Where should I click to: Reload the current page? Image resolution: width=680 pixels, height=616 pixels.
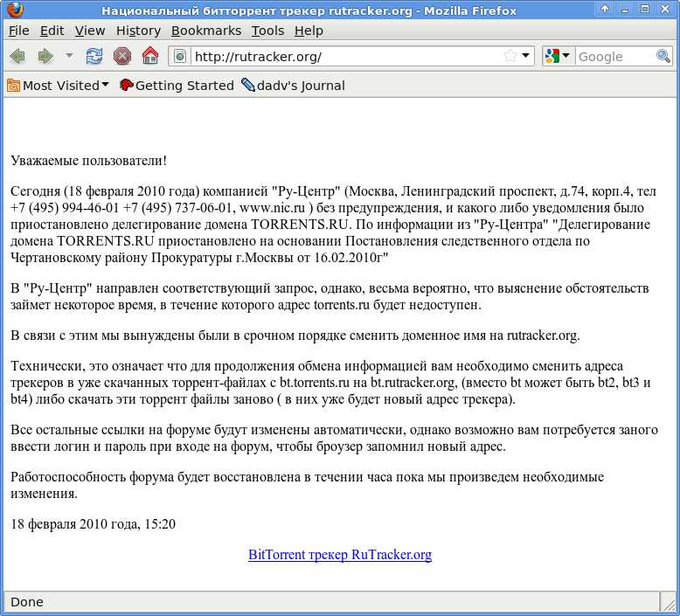(x=94, y=56)
